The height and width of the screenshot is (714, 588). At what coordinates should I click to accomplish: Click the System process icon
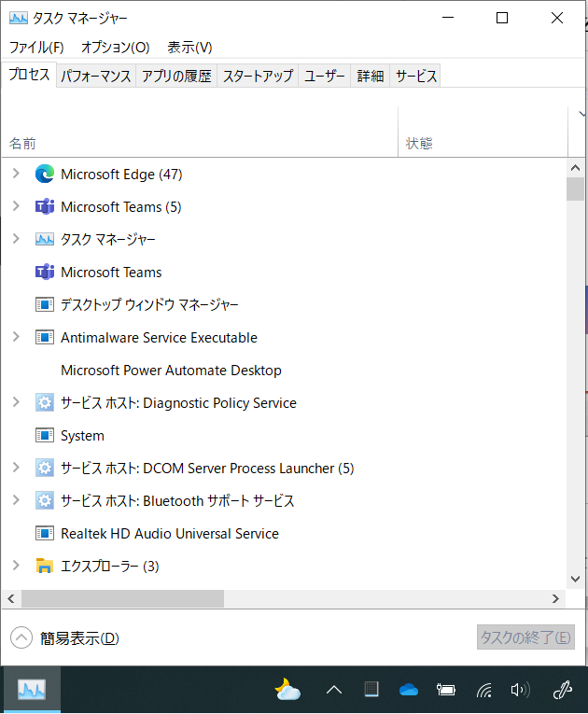[45, 435]
